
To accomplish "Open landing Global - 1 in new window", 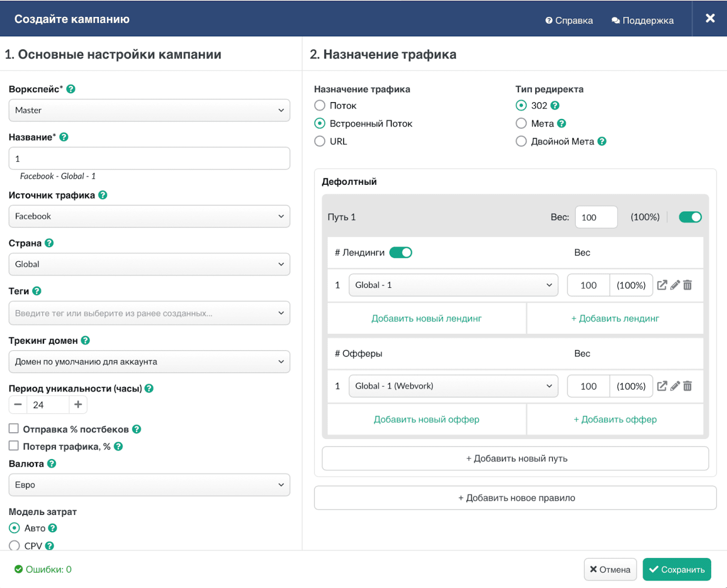I will [x=662, y=285].
